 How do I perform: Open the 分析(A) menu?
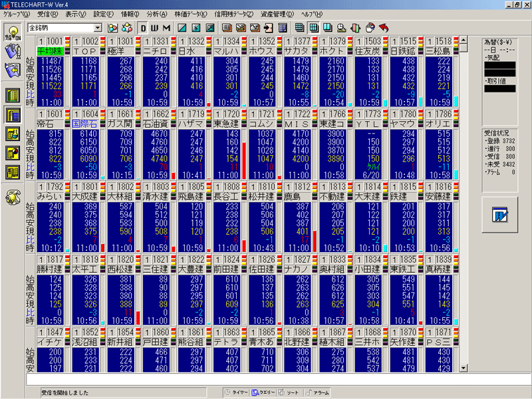coord(157,14)
